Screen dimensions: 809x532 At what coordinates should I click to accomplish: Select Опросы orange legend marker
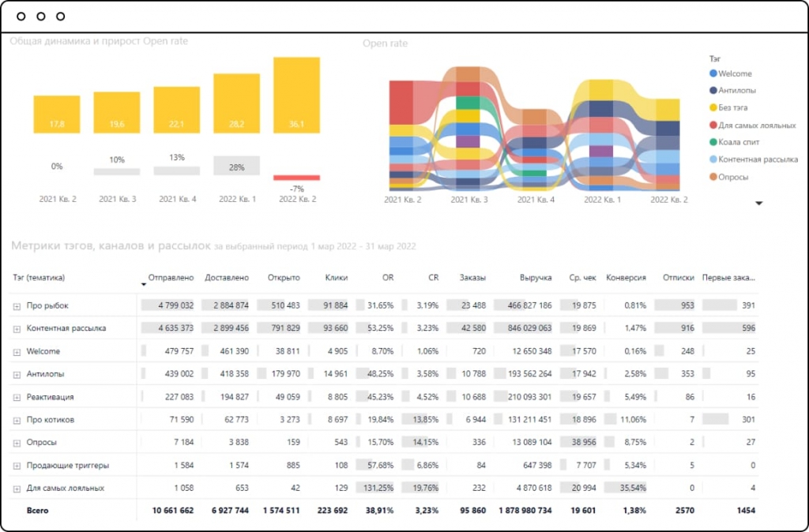coord(713,177)
